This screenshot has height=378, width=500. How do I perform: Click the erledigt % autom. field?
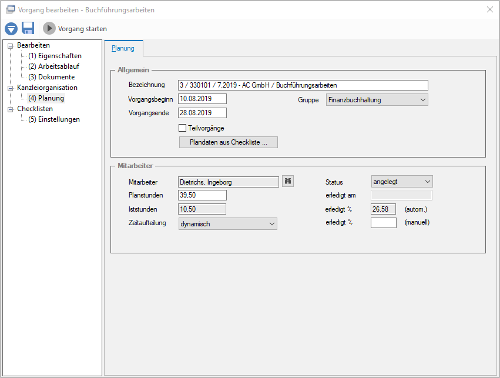coord(383,209)
